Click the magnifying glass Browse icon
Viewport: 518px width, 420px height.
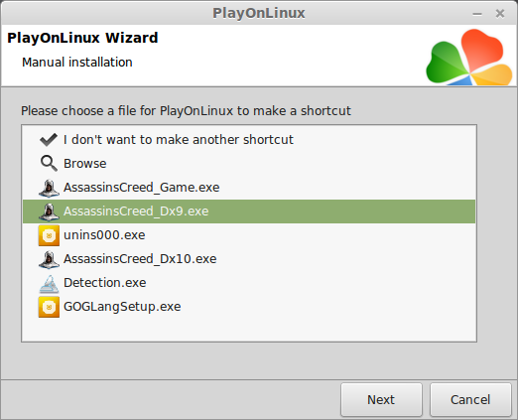(x=49, y=164)
